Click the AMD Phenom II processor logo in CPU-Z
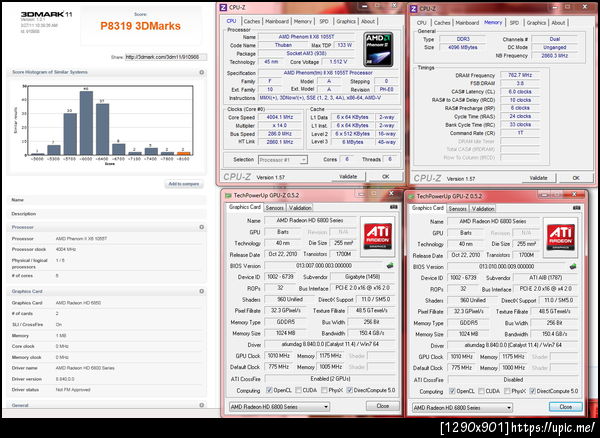This screenshot has height=438, width=600. click(378, 49)
